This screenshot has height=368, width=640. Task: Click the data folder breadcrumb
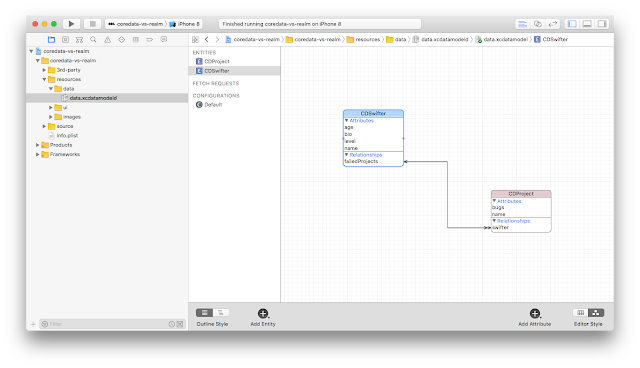click(x=396, y=40)
